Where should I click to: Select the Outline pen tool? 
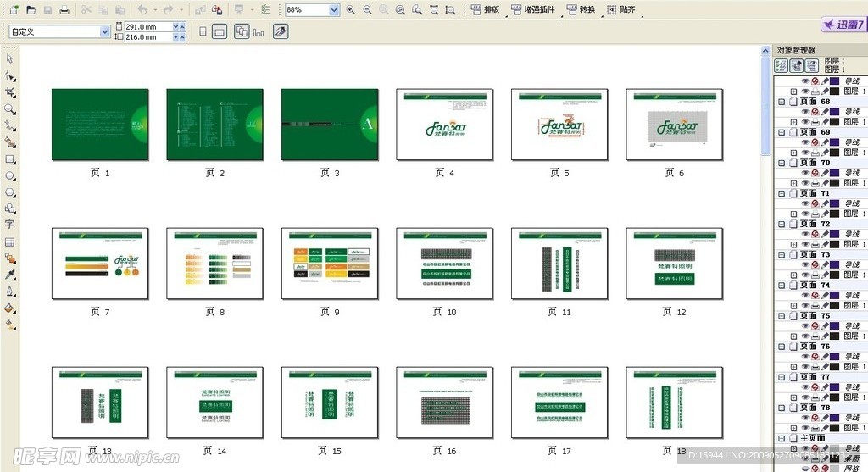(10, 292)
